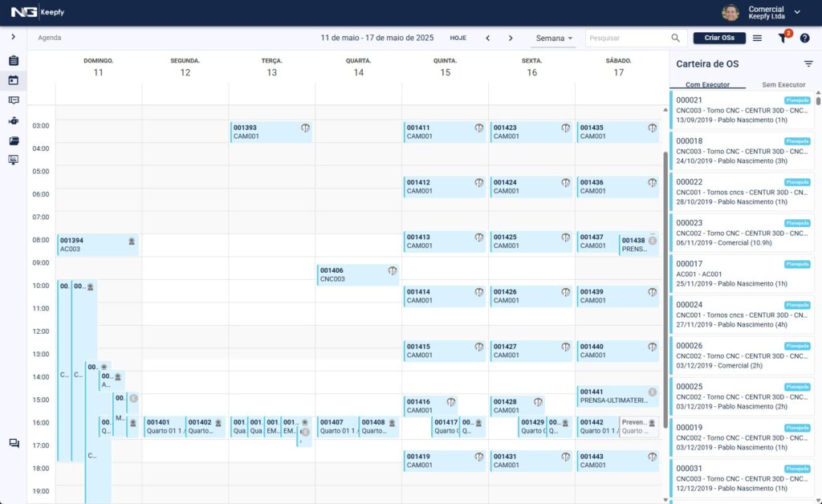Switch to the Sem Executor tab
Viewport: 822px width, 504px height.
click(783, 84)
